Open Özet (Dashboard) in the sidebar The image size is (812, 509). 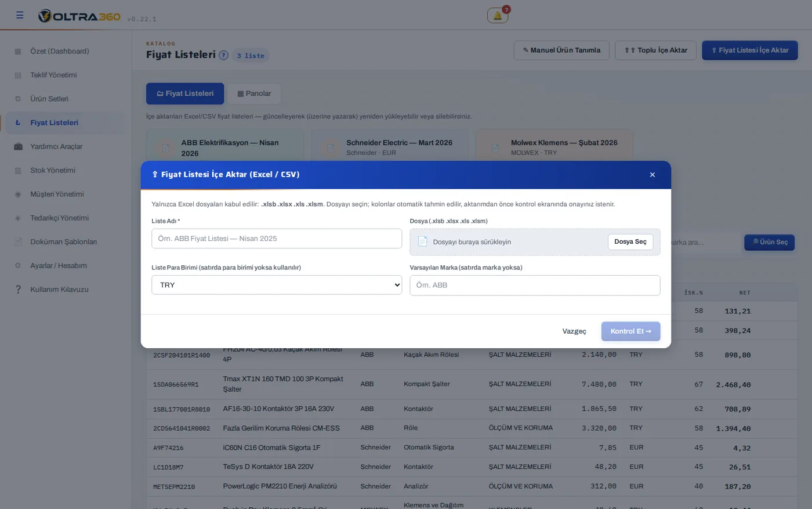point(64,51)
